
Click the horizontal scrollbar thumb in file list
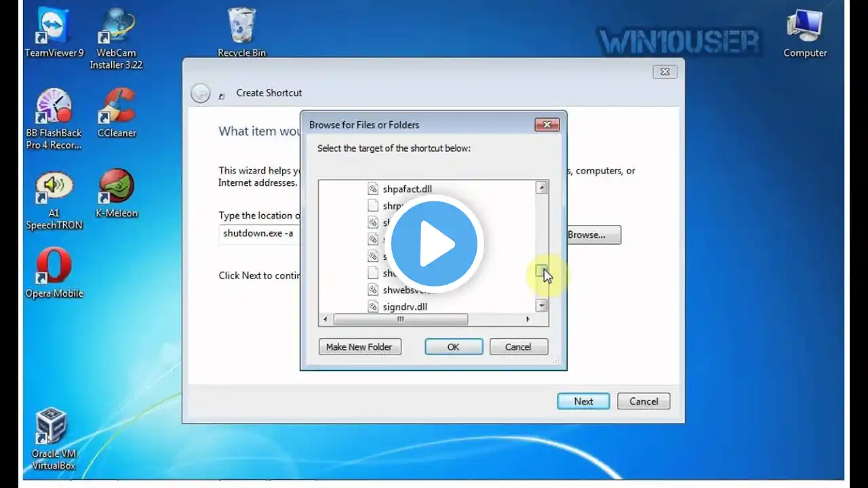pyautogui.click(x=401, y=319)
